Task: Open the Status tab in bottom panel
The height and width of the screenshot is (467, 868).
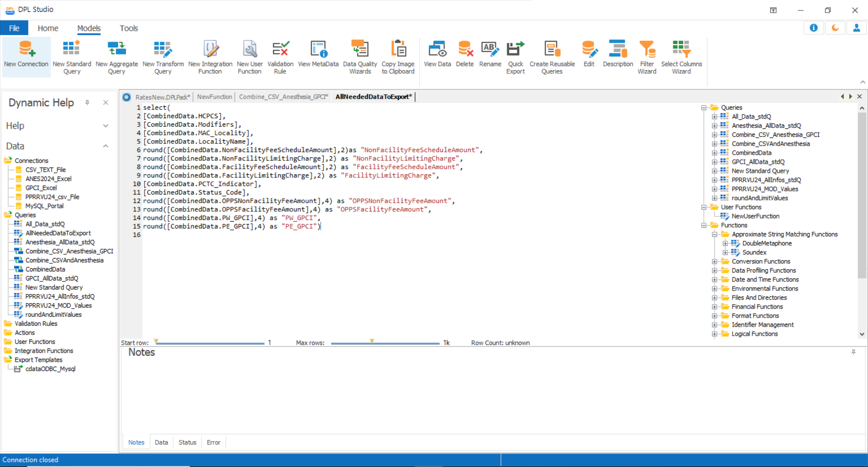Action: (187, 443)
